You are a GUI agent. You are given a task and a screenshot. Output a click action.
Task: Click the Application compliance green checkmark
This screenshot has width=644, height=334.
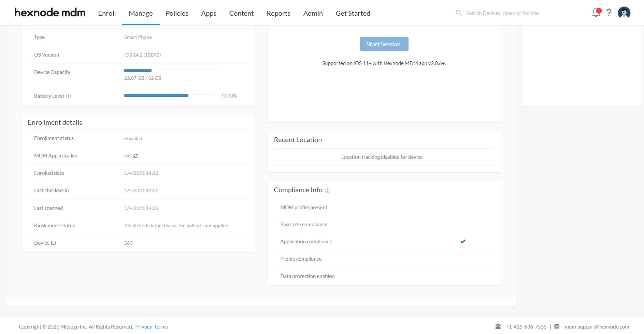463,242
